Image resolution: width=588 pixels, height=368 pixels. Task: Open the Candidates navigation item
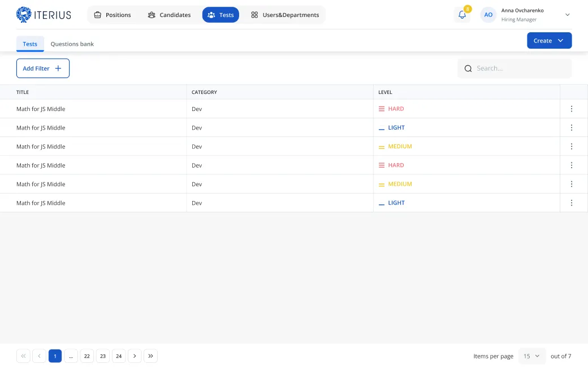tap(169, 15)
